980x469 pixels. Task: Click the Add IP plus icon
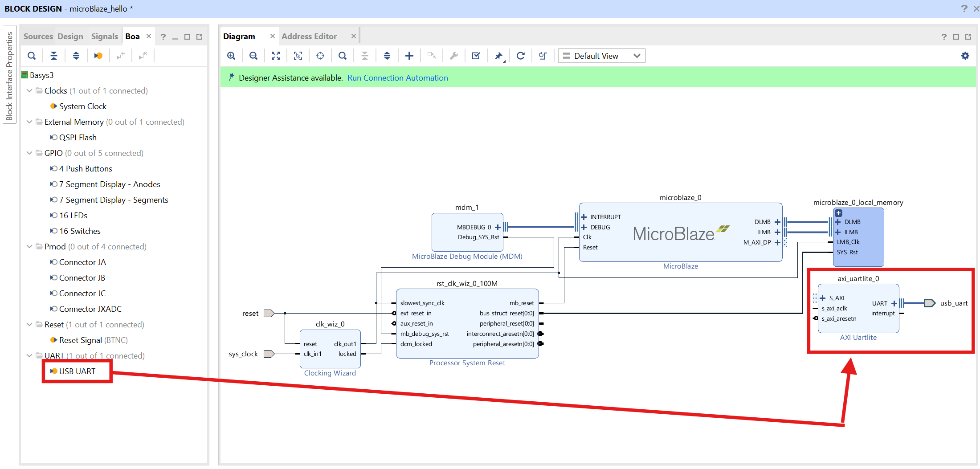[409, 56]
